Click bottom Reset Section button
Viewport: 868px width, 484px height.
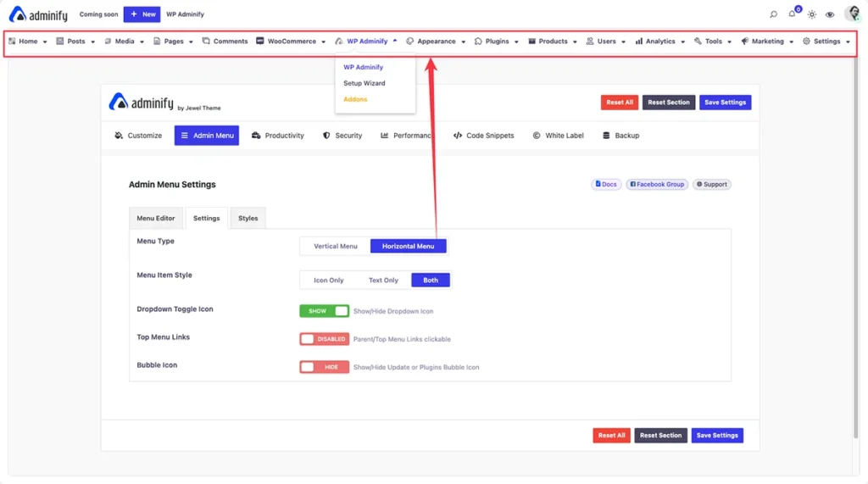[x=661, y=436]
